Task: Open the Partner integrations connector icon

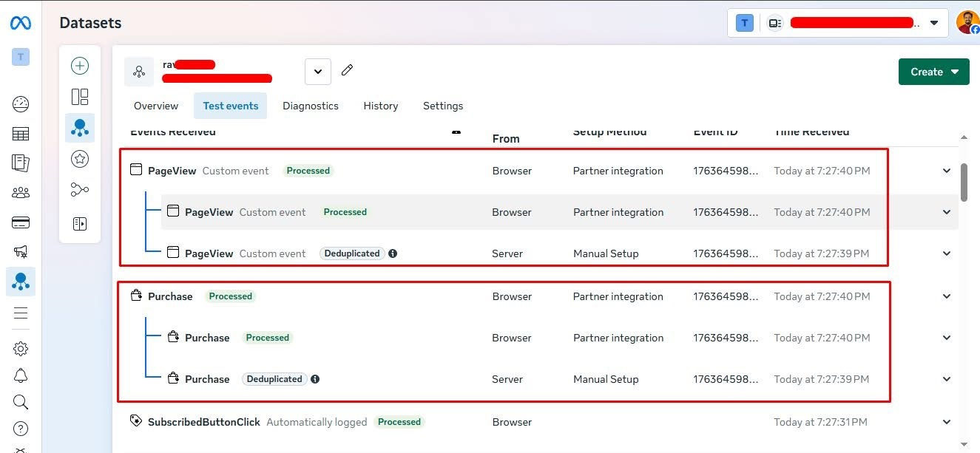Action: point(80,190)
